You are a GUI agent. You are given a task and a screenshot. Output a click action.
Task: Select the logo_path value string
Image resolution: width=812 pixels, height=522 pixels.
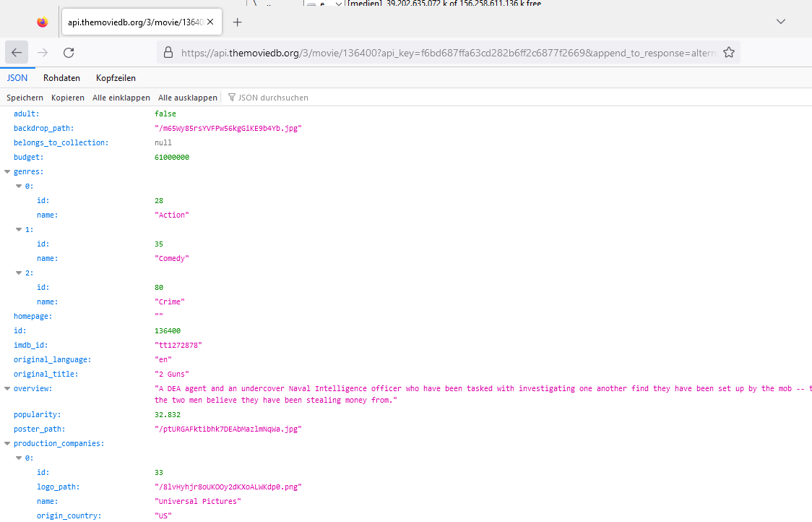click(x=228, y=487)
